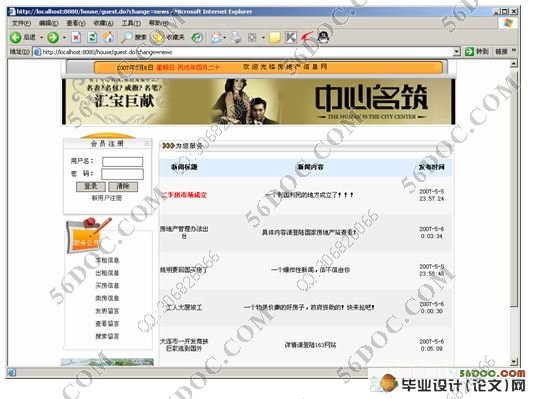Open the Edit icon dropdown arrow

coord(263,37)
